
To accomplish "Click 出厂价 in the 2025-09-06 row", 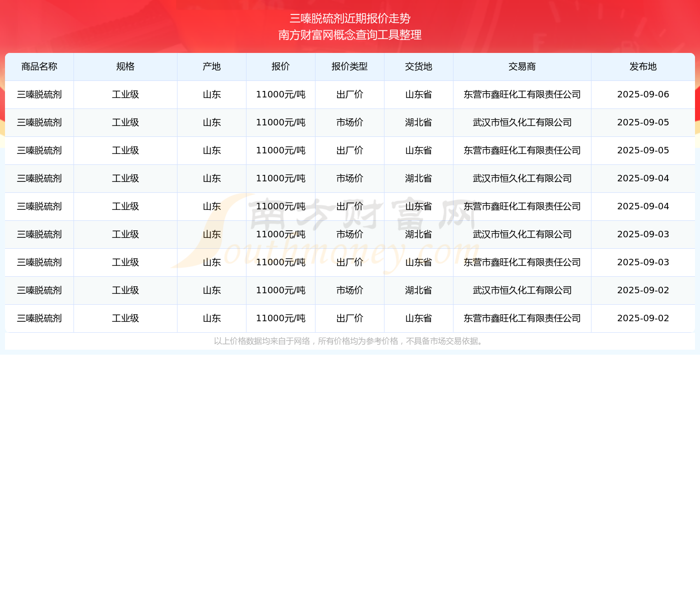I will (x=350, y=95).
